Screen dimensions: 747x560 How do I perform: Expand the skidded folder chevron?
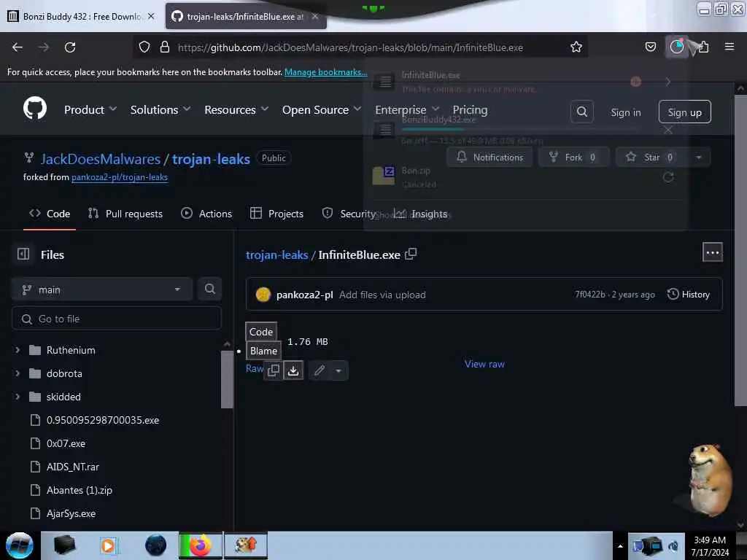pos(18,397)
